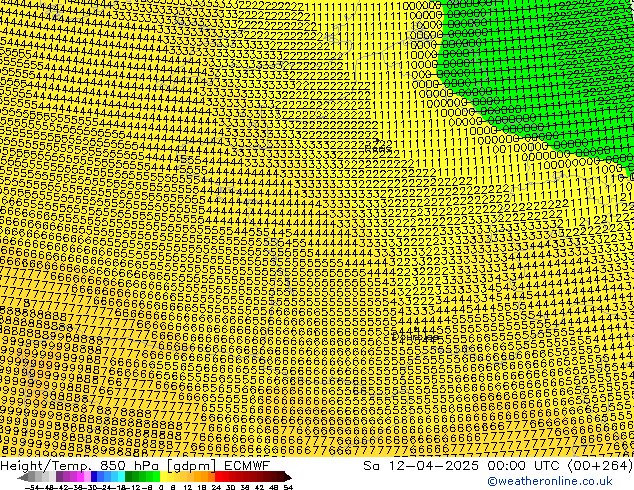Click the 'Height/Temp. 850 hPa' map title

click(82, 466)
